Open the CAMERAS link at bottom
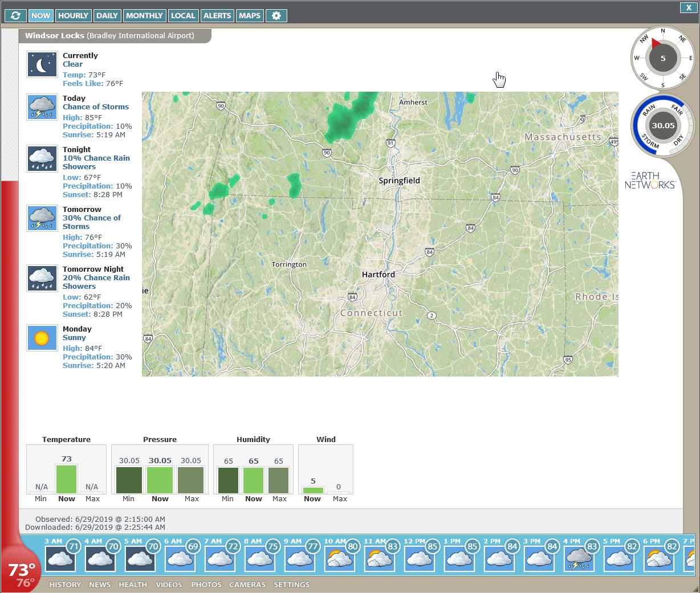Image resolution: width=700 pixels, height=593 pixels. pos(247,584)
